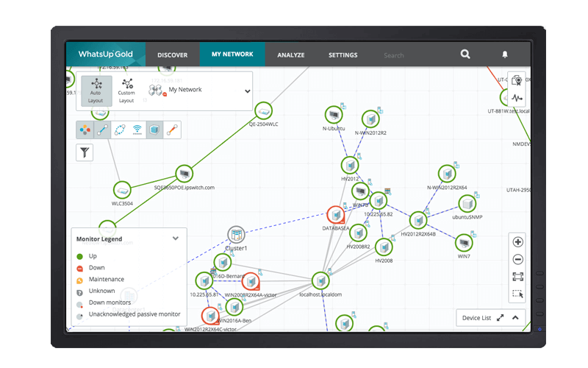Toggle the virtual devices overlay icon
The width and height of the screenshot is (588, 368).
click(x=154, y=130)
